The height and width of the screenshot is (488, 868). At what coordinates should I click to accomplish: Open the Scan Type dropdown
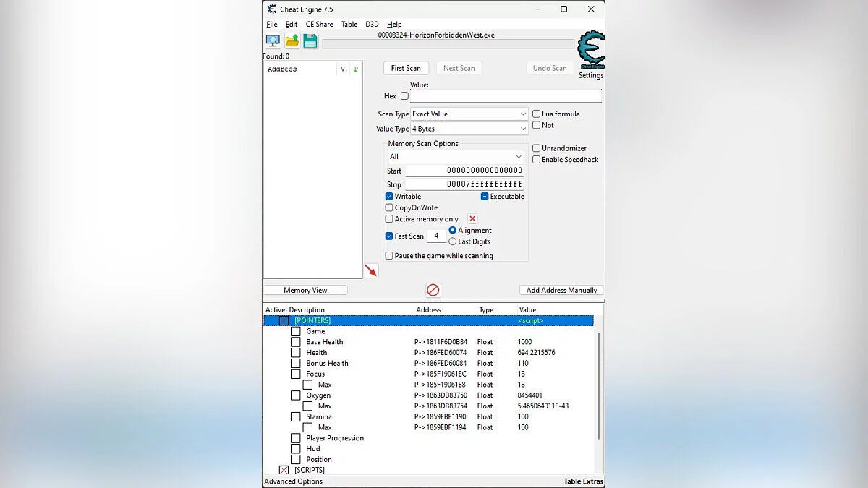pos(469,114)
